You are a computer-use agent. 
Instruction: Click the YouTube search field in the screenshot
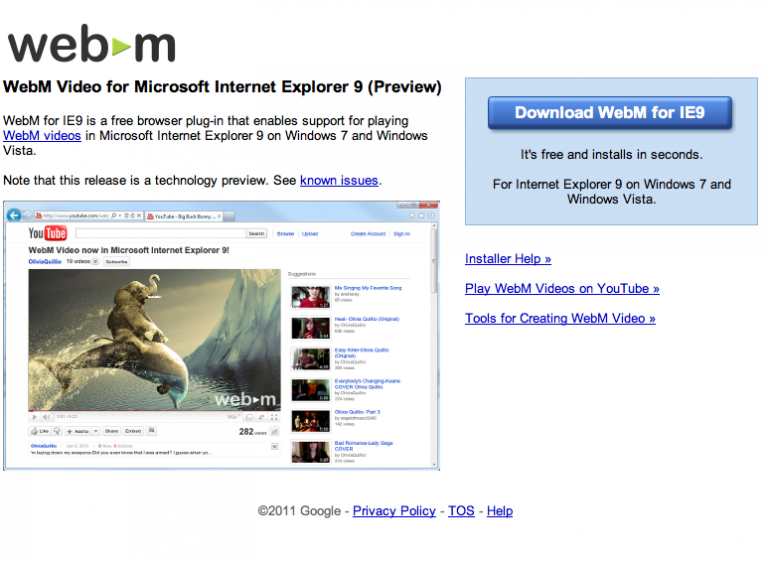161,233
